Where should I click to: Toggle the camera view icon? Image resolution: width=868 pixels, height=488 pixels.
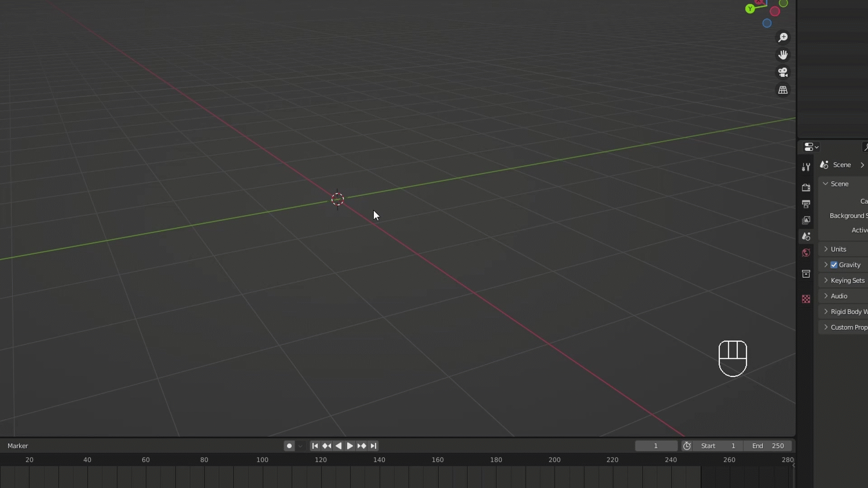783,72
